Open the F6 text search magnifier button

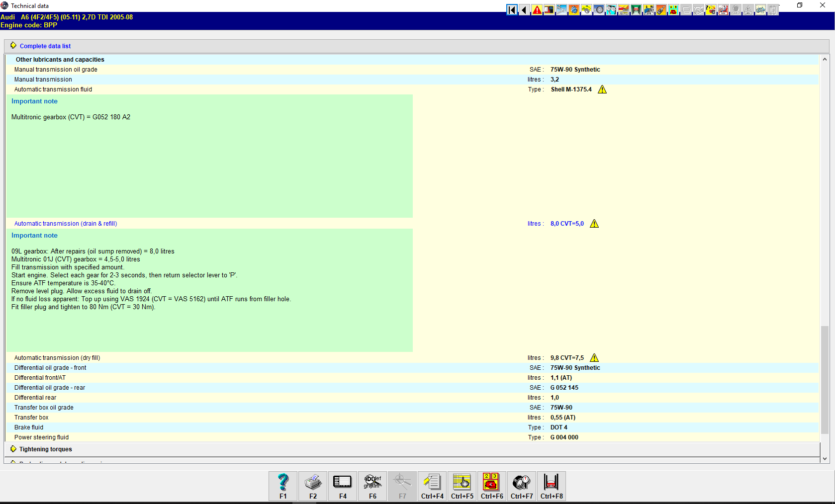(372, 486)
